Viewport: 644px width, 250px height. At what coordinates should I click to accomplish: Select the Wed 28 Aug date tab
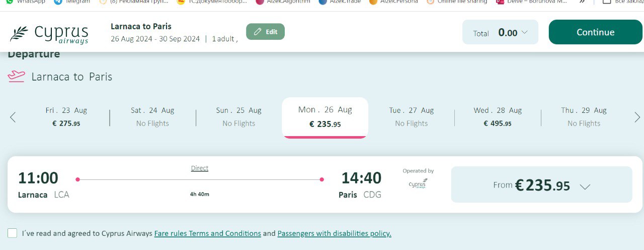coord(498,116)
